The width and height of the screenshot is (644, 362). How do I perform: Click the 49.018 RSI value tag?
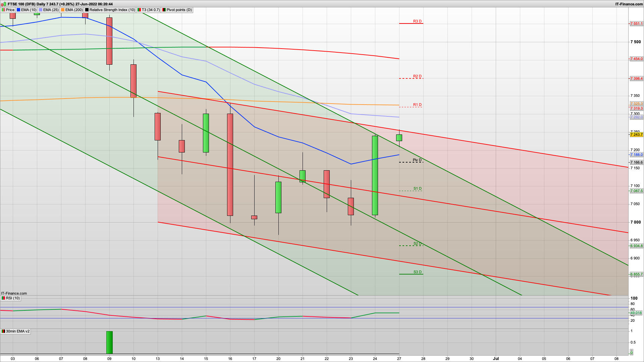(x=636, y=313)
